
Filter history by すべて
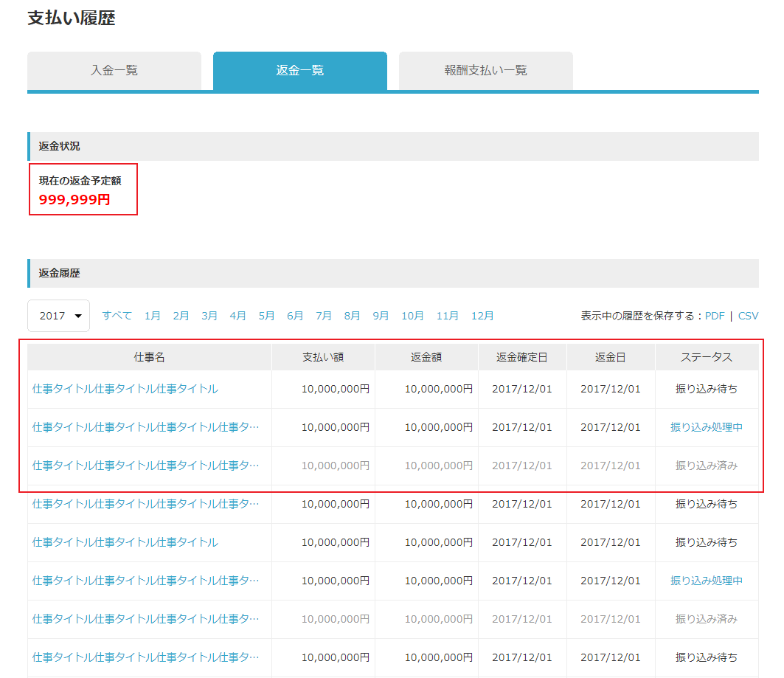coord(117,316)
